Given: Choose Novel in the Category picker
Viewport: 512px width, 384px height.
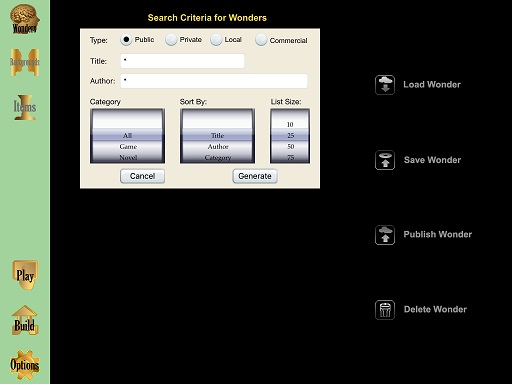Looking at the screenshot, I should click(127, 157).
